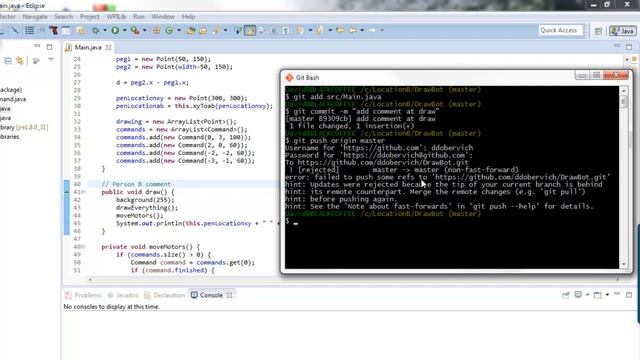Collapse the moveMotors() method fold marker
Image resolution: width=640 pixels, height=360 pixels.
[x=83, y=247]
